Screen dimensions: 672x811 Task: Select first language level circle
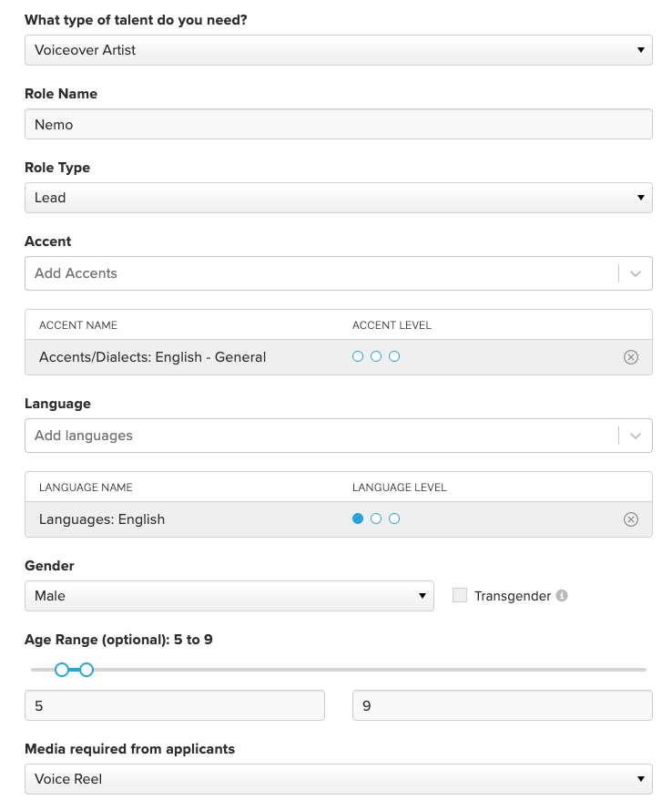coord(358,518)
